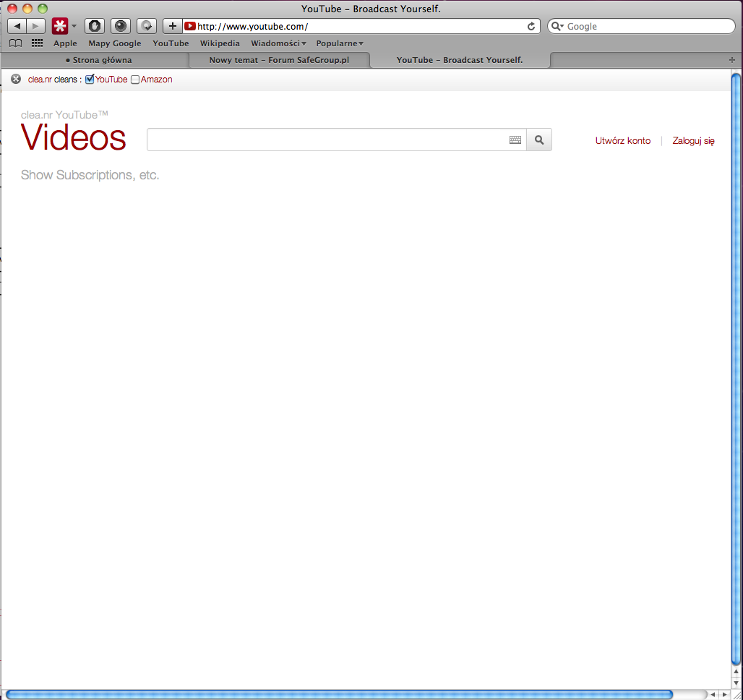Switch to Nowy temat Forum SafeGroup.pl tab
Image resolution: width=743 pixels, height=700 pixels.
click(x=279, y=60)
